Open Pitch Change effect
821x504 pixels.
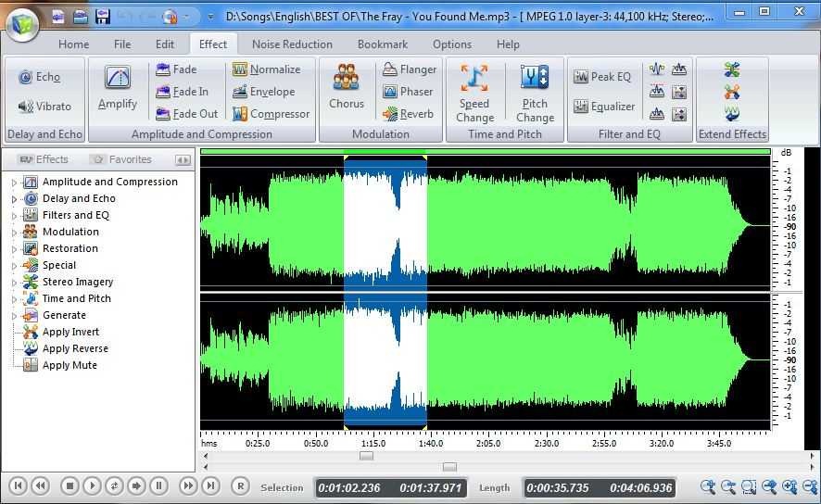tap(535, 92)
